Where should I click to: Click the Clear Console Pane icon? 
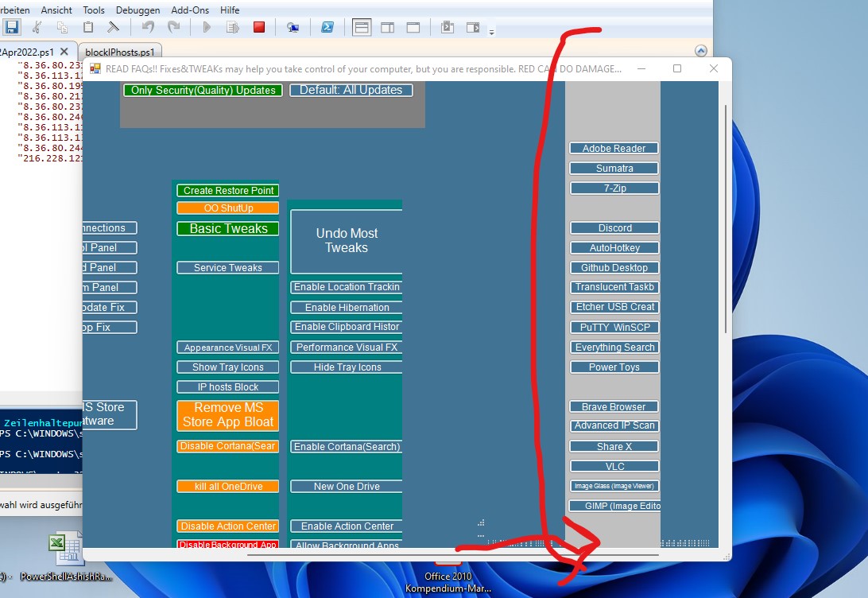pos(113,27)
